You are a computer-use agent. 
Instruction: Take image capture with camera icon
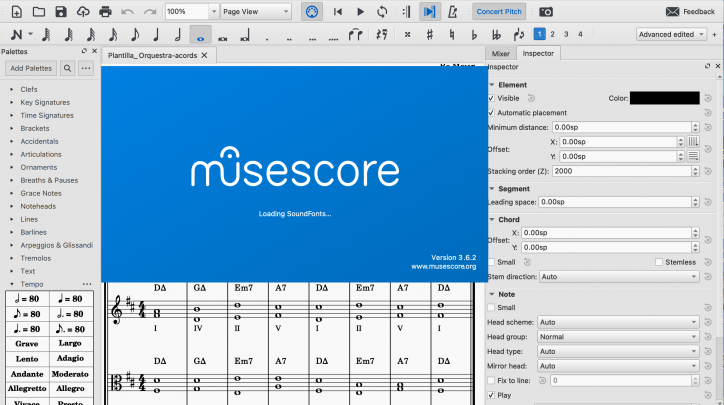click(546, 12)
